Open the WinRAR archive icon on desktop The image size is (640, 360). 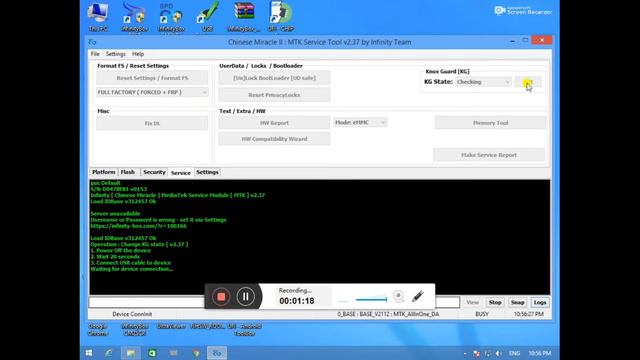[244, 18]
